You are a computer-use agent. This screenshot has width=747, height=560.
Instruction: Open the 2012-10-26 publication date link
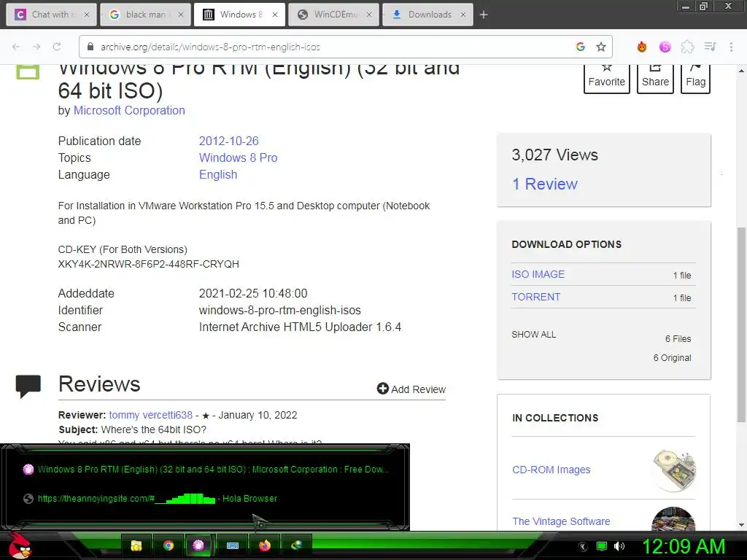pos(228,141)
